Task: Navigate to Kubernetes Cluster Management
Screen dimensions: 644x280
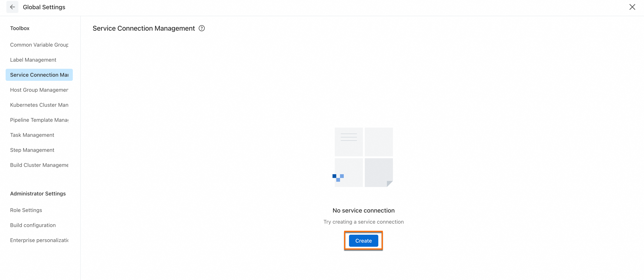Action: (39, 105)
